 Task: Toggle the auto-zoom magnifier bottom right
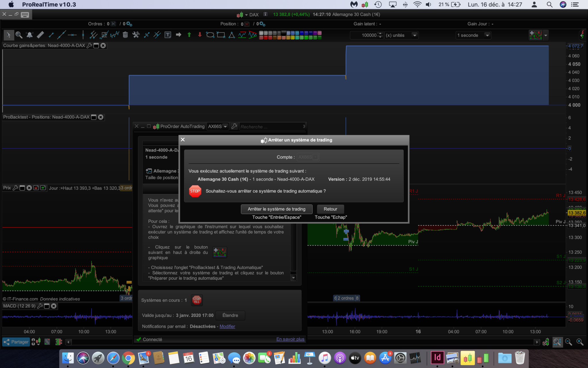tap(557, 342)
